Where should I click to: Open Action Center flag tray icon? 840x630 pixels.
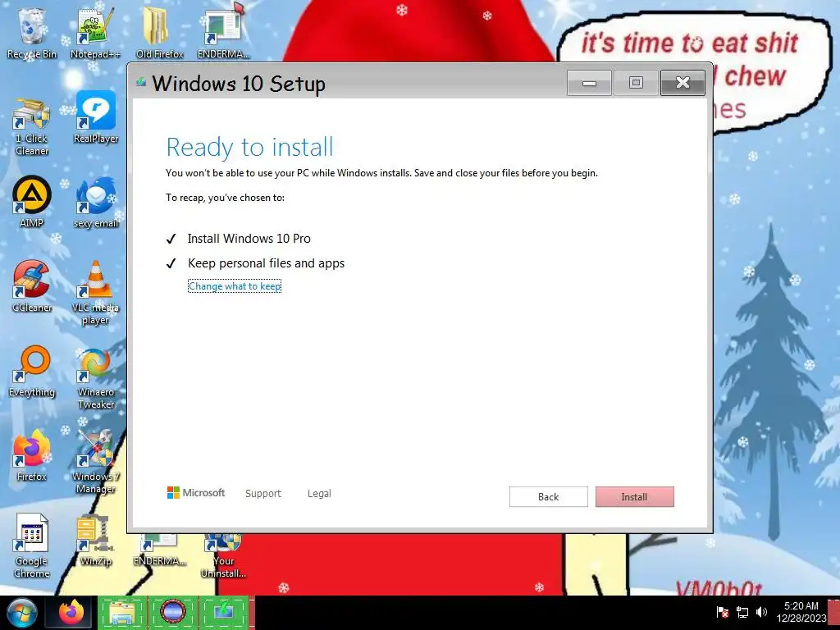click(722, 612)
